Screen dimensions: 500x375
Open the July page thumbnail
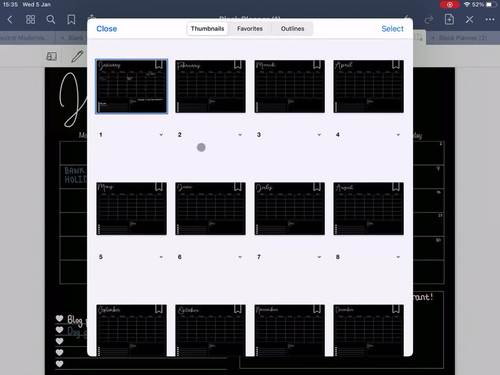(289, 209)
